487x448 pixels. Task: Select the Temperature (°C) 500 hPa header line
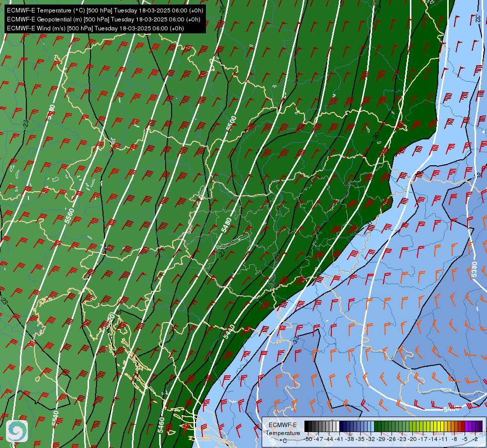pos(105,10)
